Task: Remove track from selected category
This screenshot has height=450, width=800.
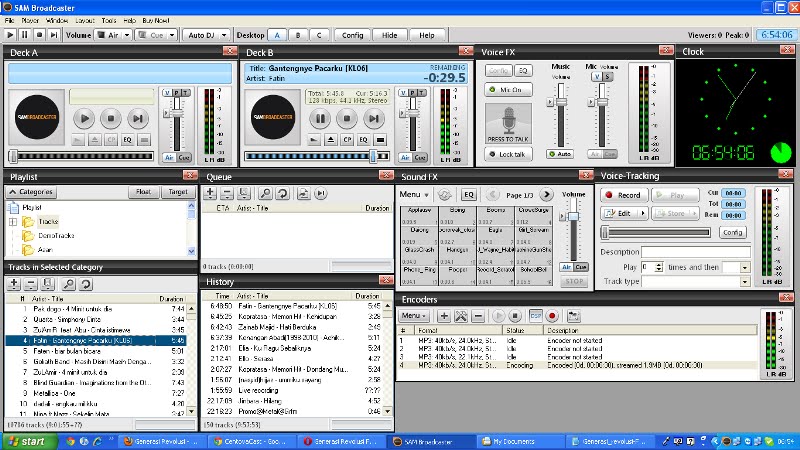Action: [31, 284]
